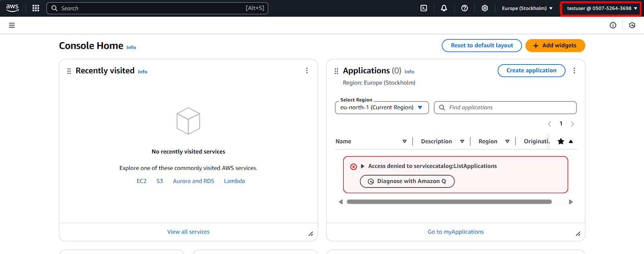Viewport: 644px width, 254px height.
Task: Open Info link next to Console Home
Action: tap(131, 47)
